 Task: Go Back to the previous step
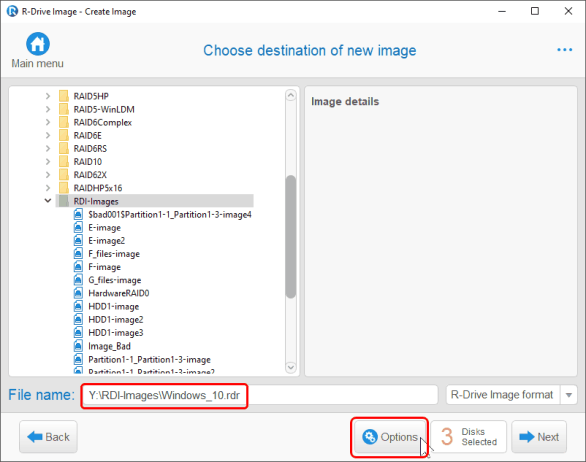point(49,437)
